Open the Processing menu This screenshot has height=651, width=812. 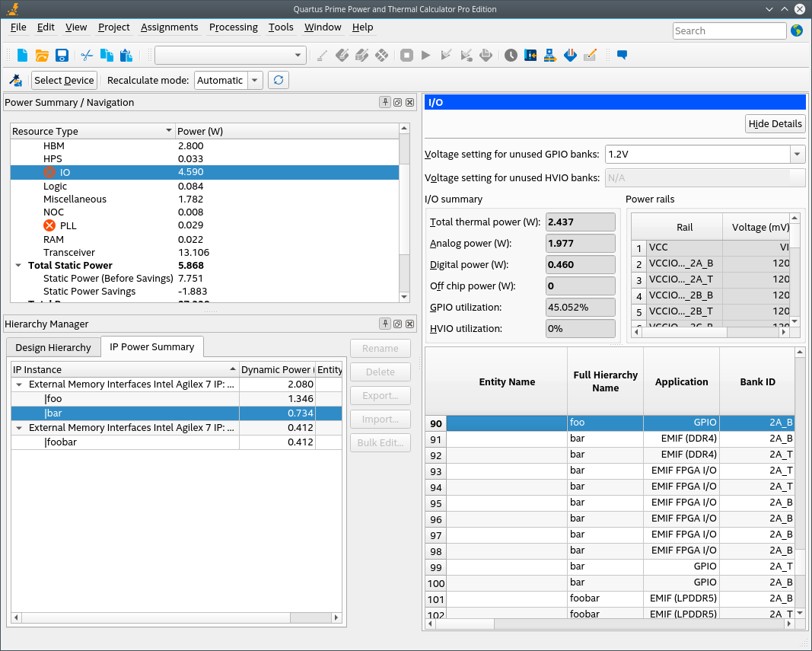tap(233, 27)
